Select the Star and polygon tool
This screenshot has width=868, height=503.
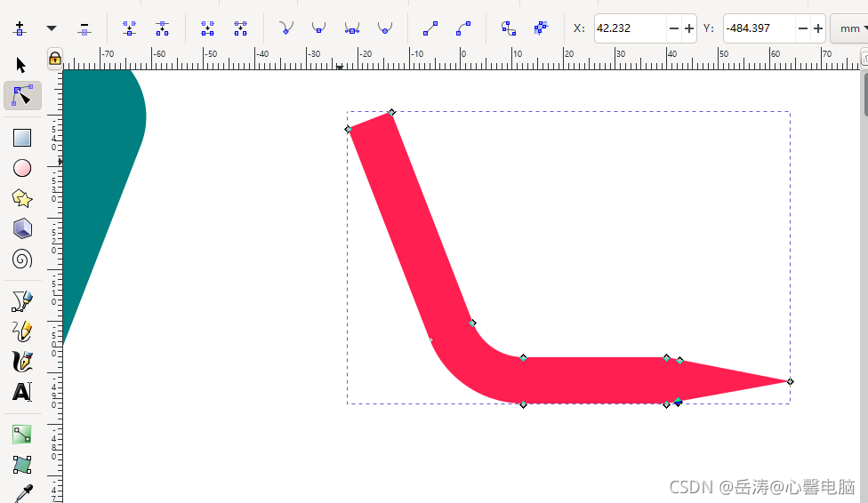pos(22,198)
